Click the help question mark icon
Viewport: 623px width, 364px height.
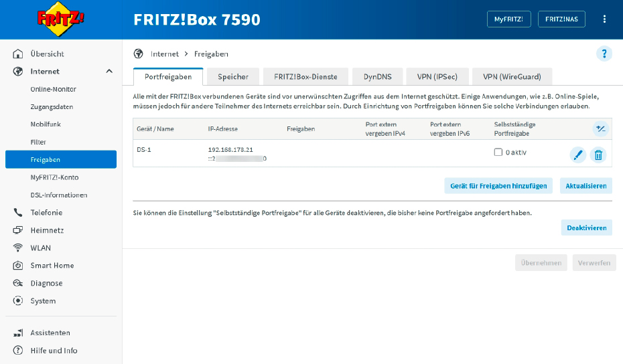(x=604, y=54)
